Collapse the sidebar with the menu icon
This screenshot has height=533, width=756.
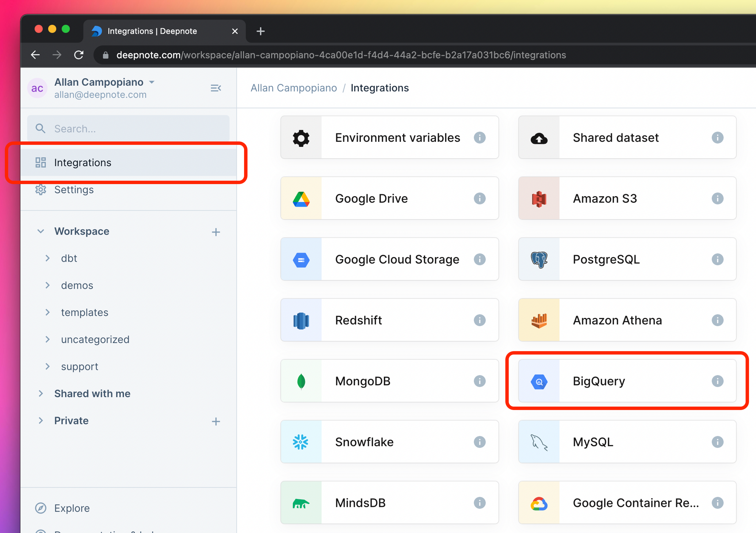tap(216, 88)
